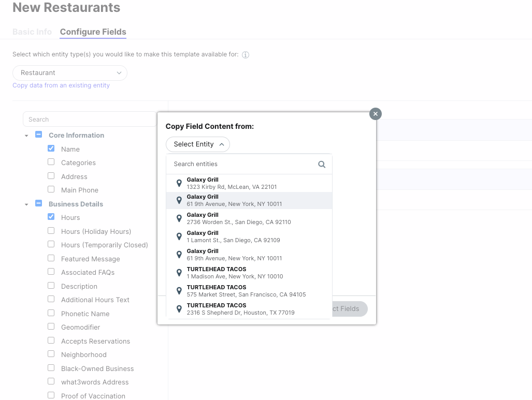Click pin icon for Turtlehead Tacos Houston
Image resolution: width=532 pixels, height=400 pixels.
[179, 309]
